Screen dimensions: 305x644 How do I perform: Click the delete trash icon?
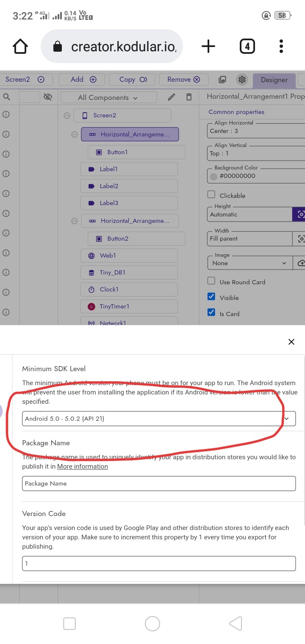tap(189, 97)
